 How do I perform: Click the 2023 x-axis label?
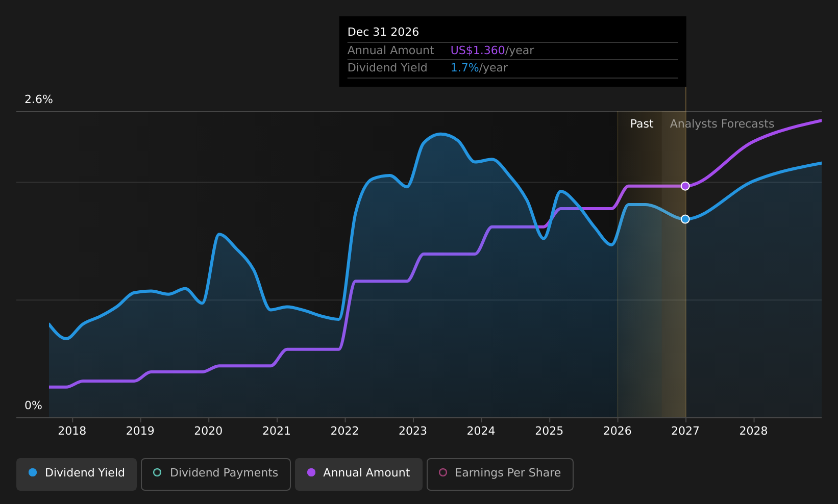pyautogui.click(x=413, y=431)
